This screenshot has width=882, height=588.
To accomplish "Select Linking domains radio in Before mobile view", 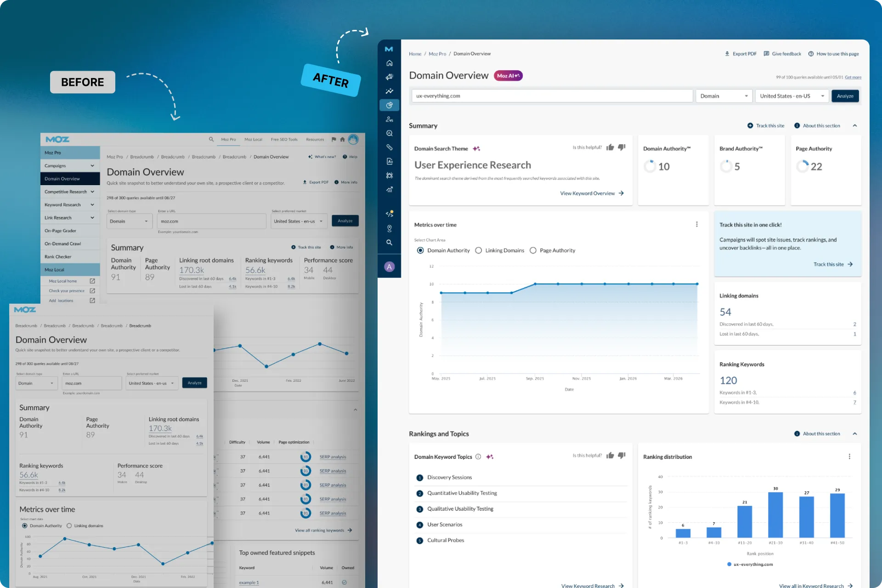I will (x=69, y=526).
